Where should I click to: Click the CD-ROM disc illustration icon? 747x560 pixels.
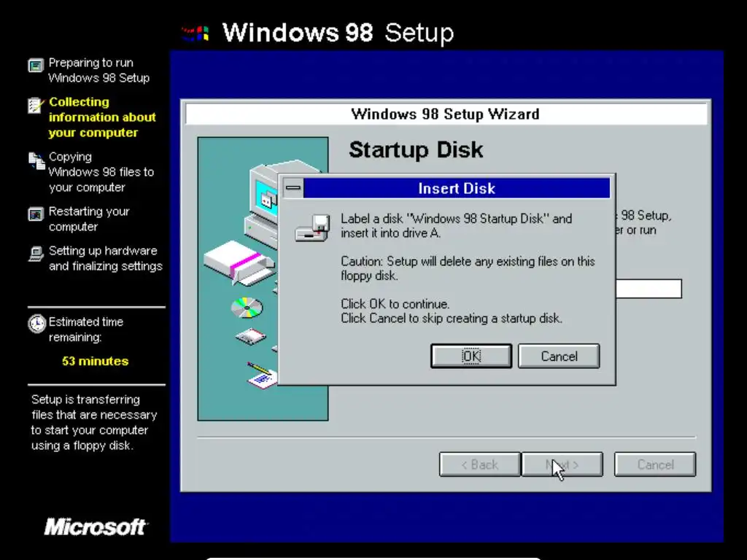tap(247, 308)
